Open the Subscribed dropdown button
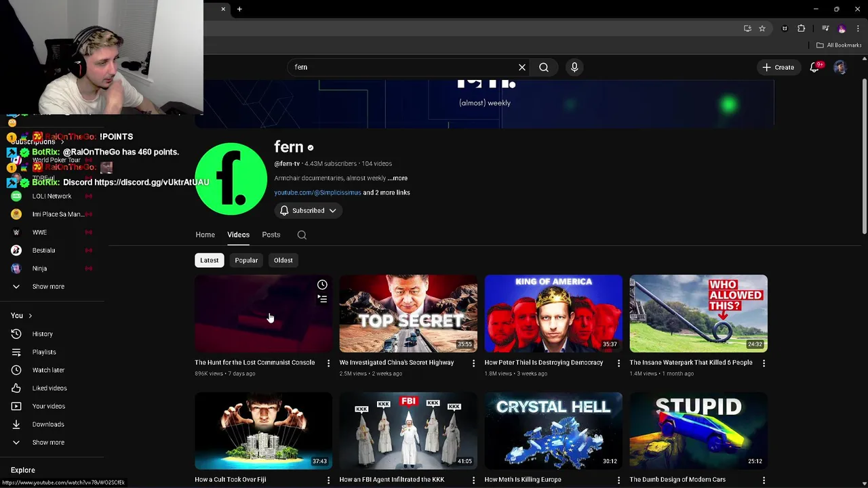Screen dimensions: 868x488 pyautogui.click(x=308, y=211)
